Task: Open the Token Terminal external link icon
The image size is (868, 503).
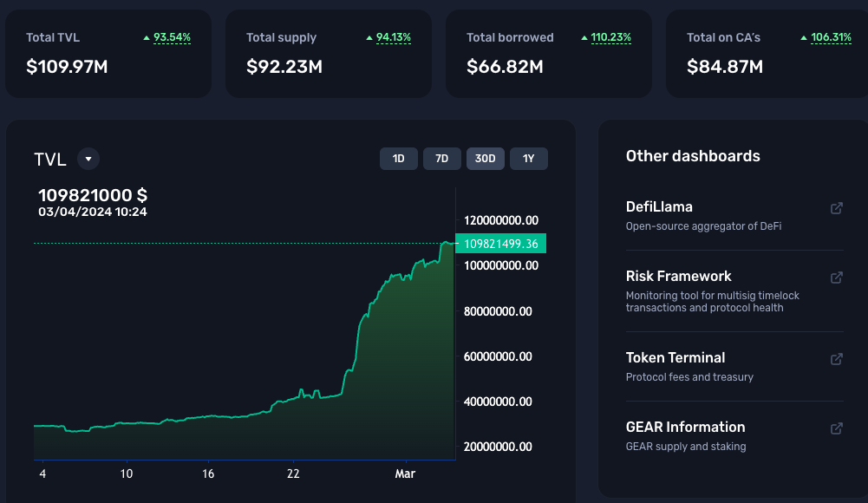Action: [836, 359]
